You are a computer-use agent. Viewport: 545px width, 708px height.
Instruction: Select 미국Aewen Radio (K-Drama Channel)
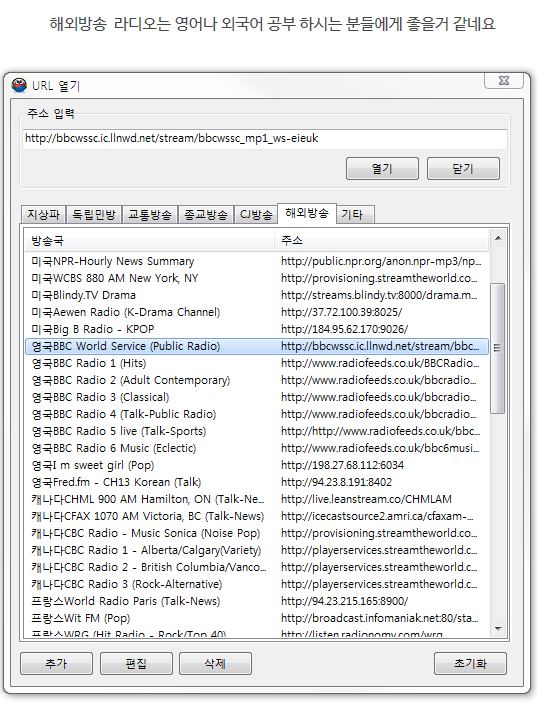click(x=257, y=312)
